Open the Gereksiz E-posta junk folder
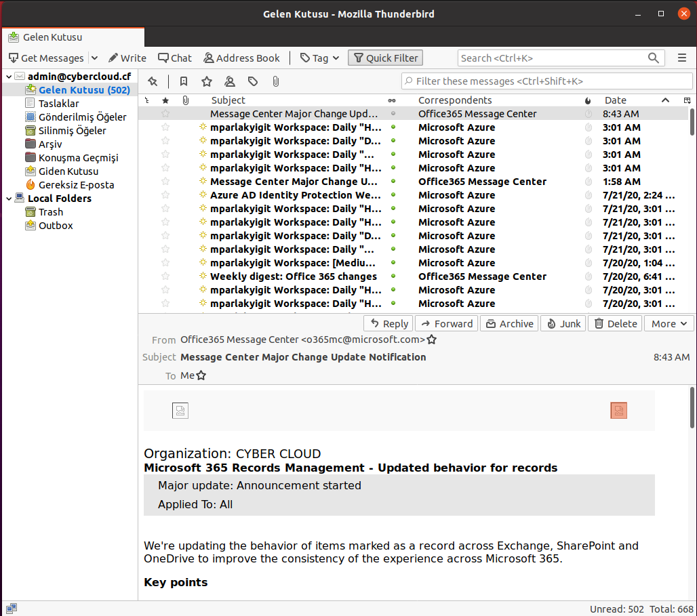 click(x=76, y=185)
